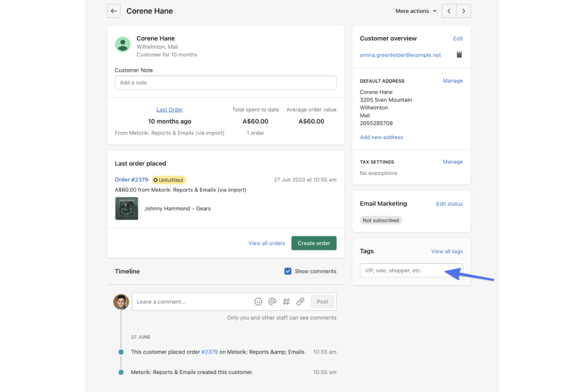Click the tags input field
Viewport: 584px width, 392px height.
[x=403, y=270]
